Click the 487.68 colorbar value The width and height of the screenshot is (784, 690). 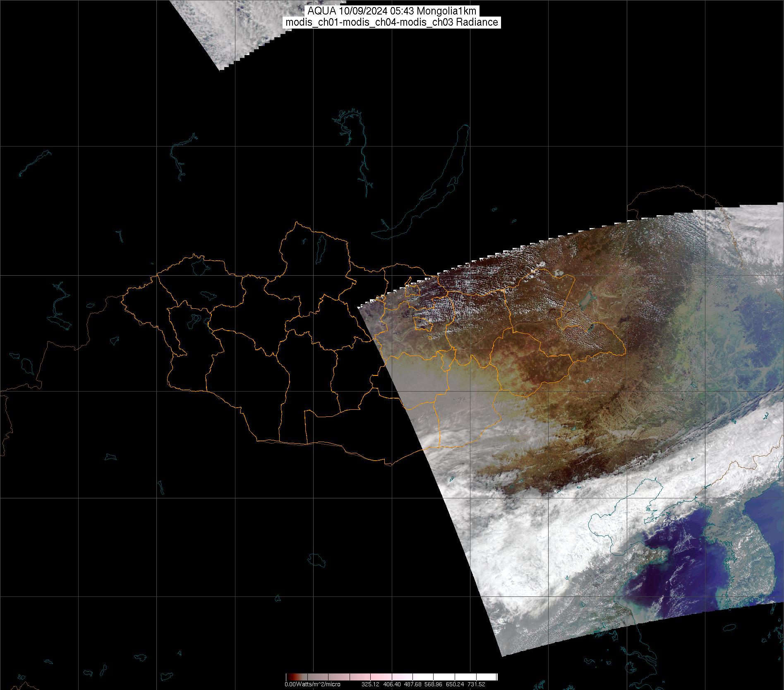point(413,685)
